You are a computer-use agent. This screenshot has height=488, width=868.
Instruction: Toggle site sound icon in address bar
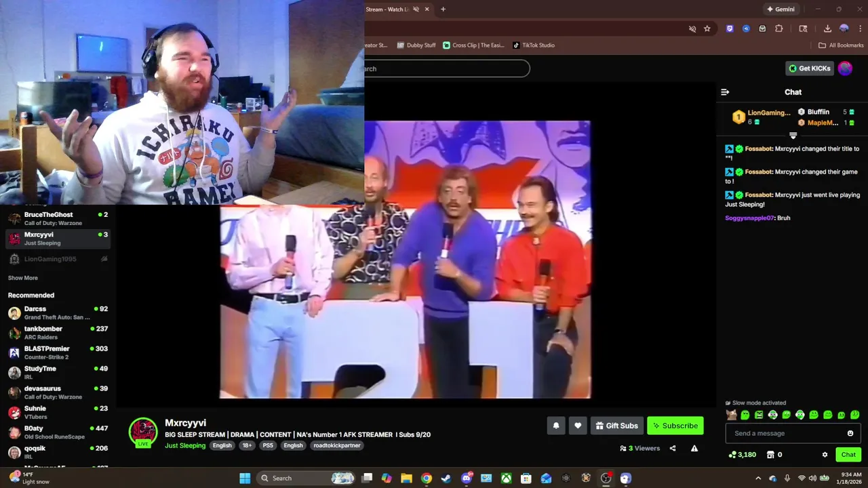(x=692, y=28)
